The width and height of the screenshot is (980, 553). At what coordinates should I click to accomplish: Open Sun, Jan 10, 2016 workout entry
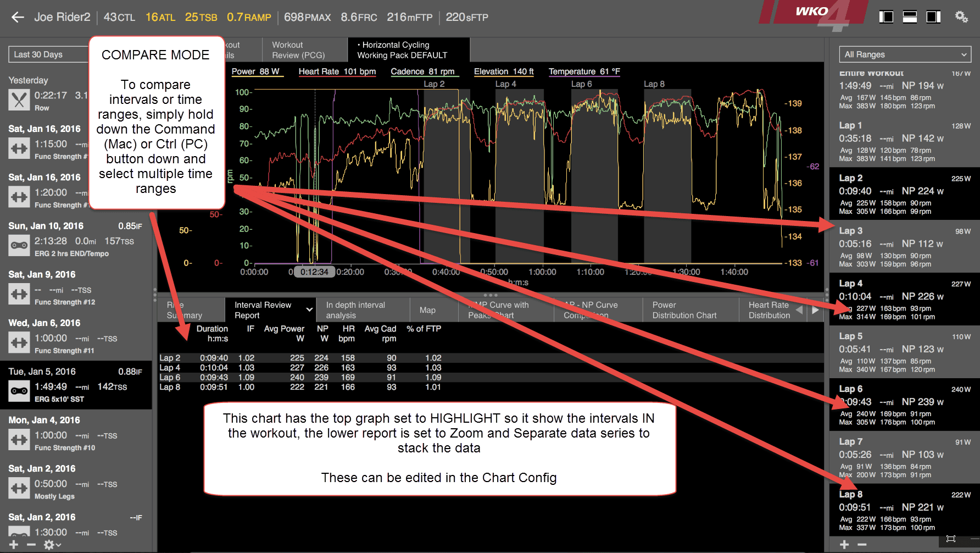click(x=76, y=239)
